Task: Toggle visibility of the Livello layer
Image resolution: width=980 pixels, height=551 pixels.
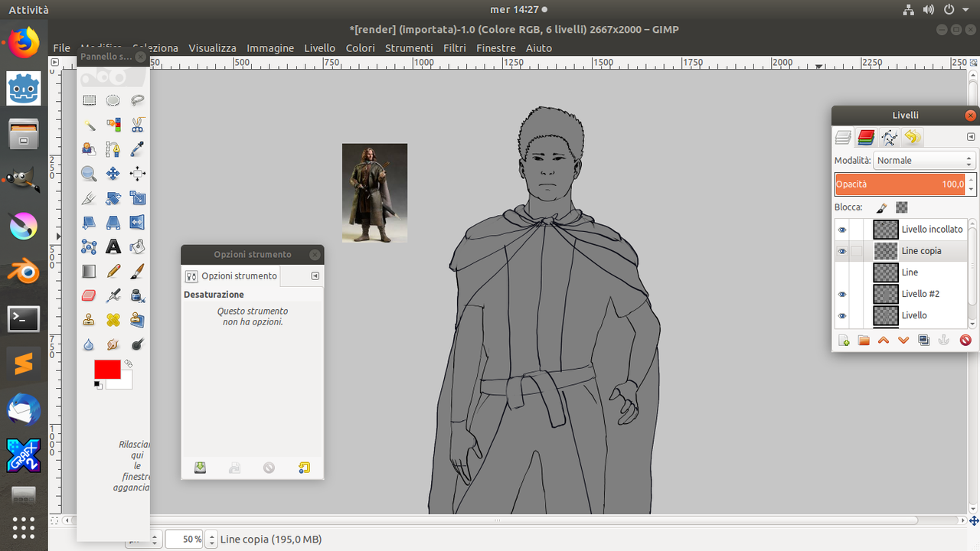Action: (x=842, y=315)
